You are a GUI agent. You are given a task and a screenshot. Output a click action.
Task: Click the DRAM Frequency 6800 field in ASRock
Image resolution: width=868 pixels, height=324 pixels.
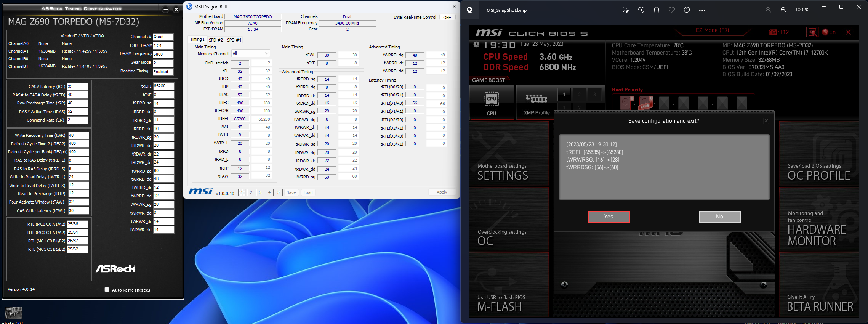click(x=163, y=54)
